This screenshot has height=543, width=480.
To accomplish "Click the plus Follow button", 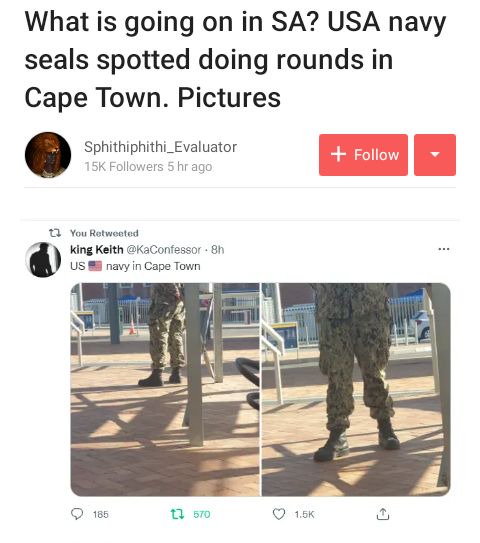I will click(363, 155).
